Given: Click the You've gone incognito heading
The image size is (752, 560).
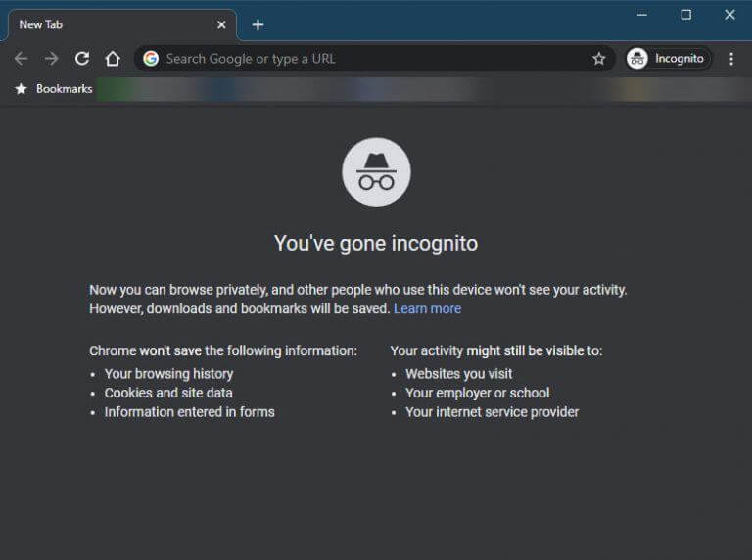Looking at the screenshot, I should [376, 243].
